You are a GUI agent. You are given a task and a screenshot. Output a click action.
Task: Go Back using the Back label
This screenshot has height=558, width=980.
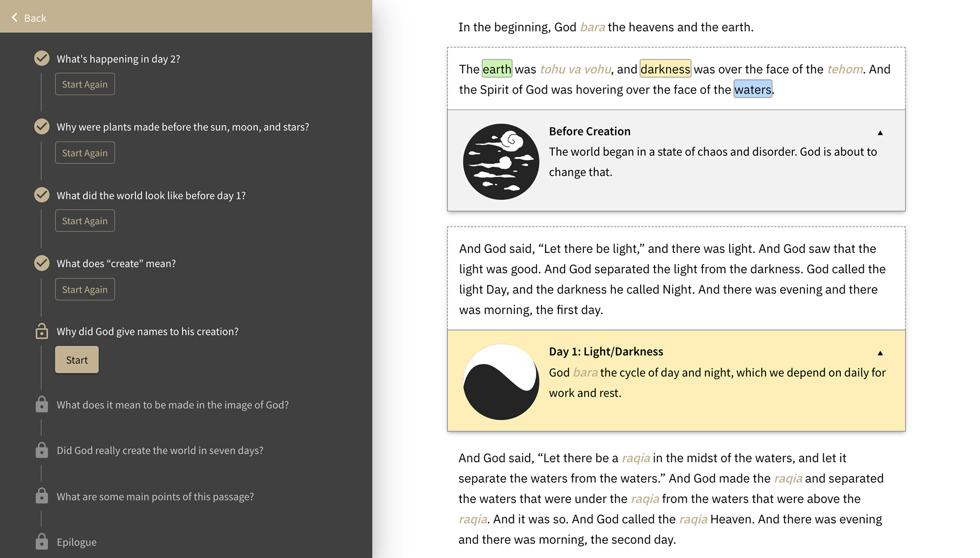(35, 18)
